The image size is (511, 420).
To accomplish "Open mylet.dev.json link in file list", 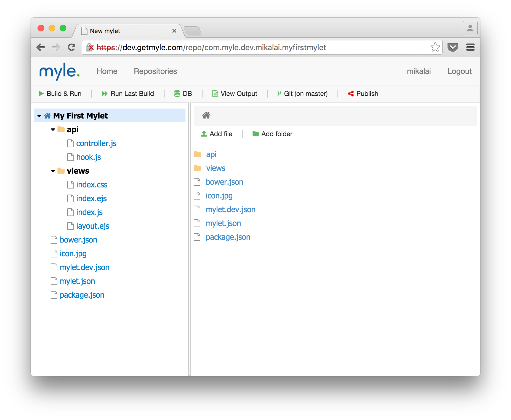I will click(x=231, y=209).
